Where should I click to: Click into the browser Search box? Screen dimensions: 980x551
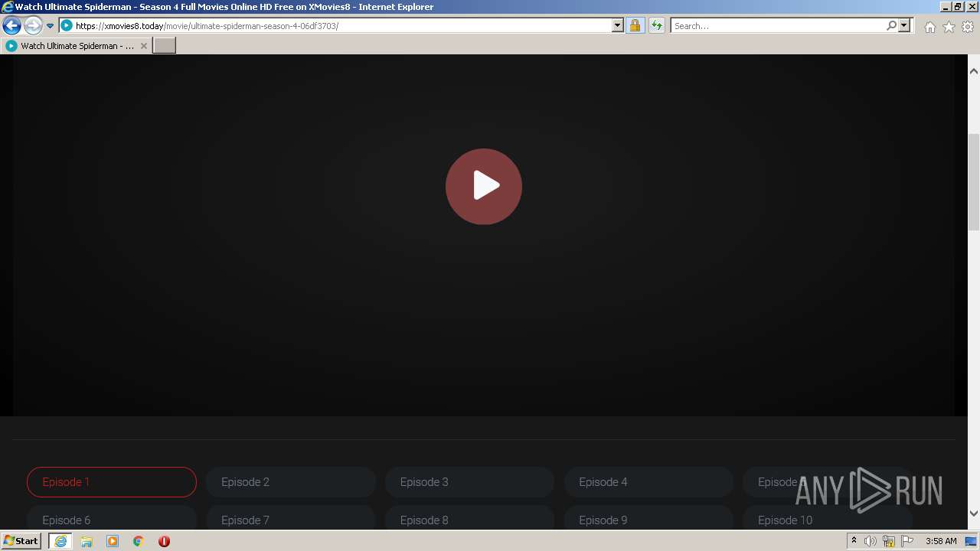pos(778,26)
